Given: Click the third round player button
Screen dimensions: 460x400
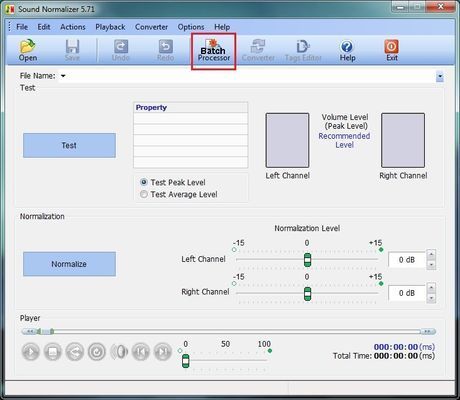Looking at the screenshot, I should (75, 352).
